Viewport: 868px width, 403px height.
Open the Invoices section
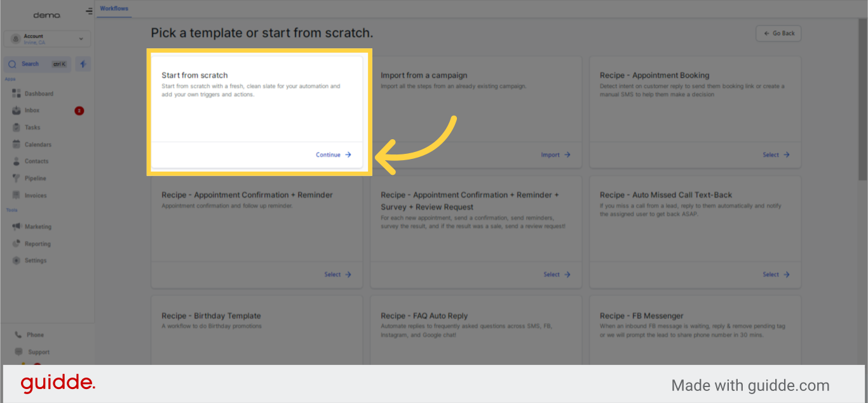click(x=34, y=195)
